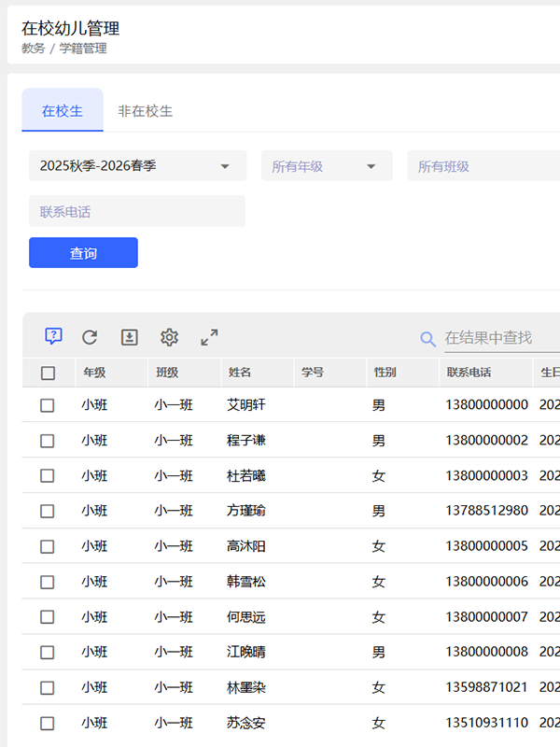This screenshot has width=560, height=747.
Task: Expand table to fullscreen view
Action: tap(209, 337)
